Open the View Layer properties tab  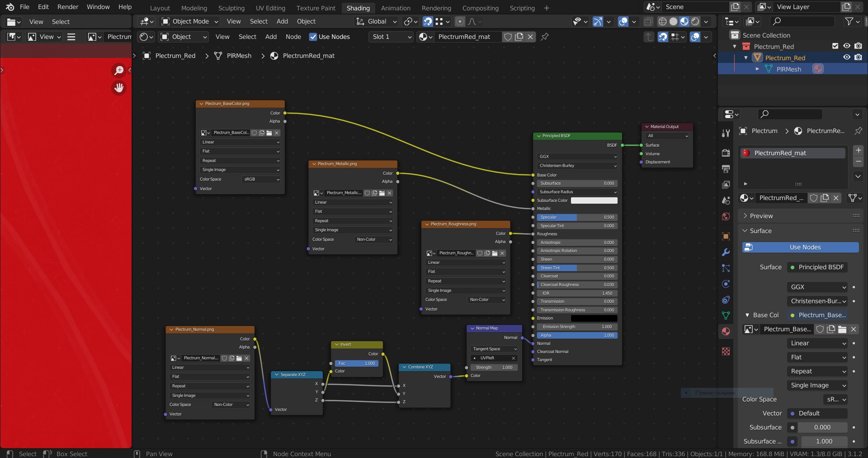point(726,185)
